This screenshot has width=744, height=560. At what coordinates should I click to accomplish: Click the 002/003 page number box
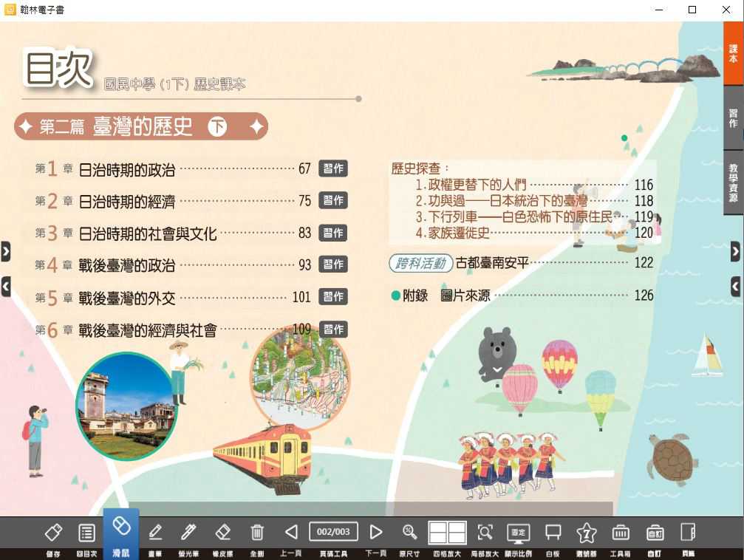point(333,532)
